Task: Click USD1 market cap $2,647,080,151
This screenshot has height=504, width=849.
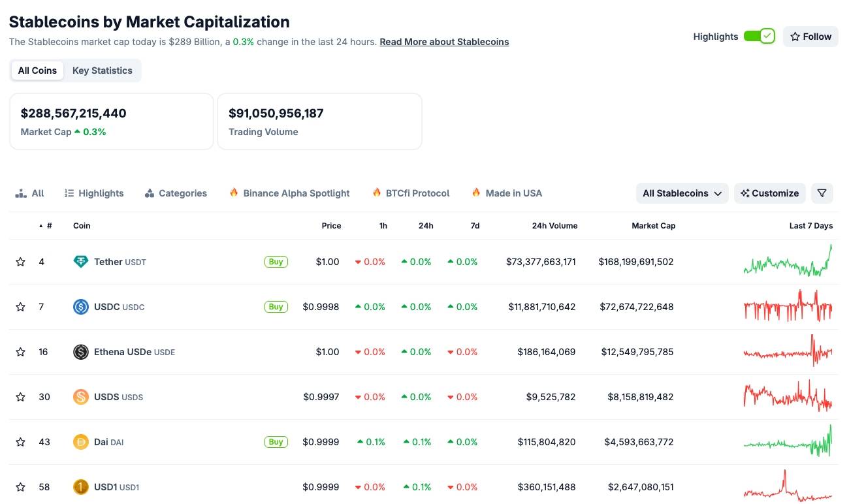Action: (x=640, y=487)
